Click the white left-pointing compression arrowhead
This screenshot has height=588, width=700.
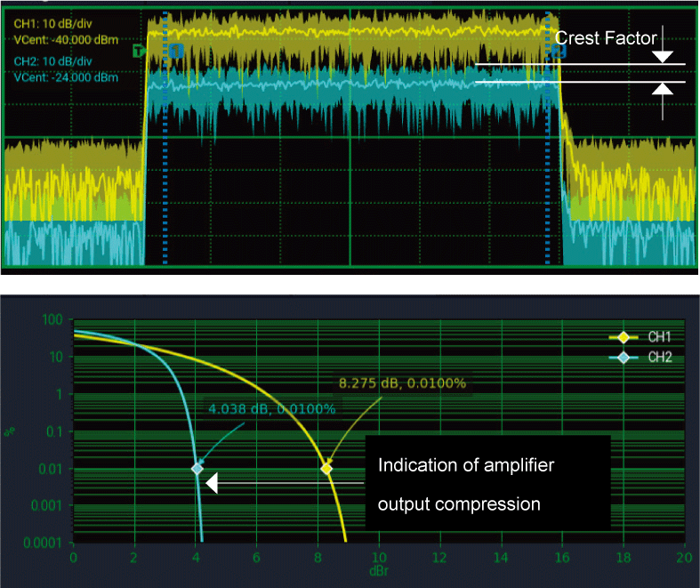pyautogui.click(x=211, y=483)
